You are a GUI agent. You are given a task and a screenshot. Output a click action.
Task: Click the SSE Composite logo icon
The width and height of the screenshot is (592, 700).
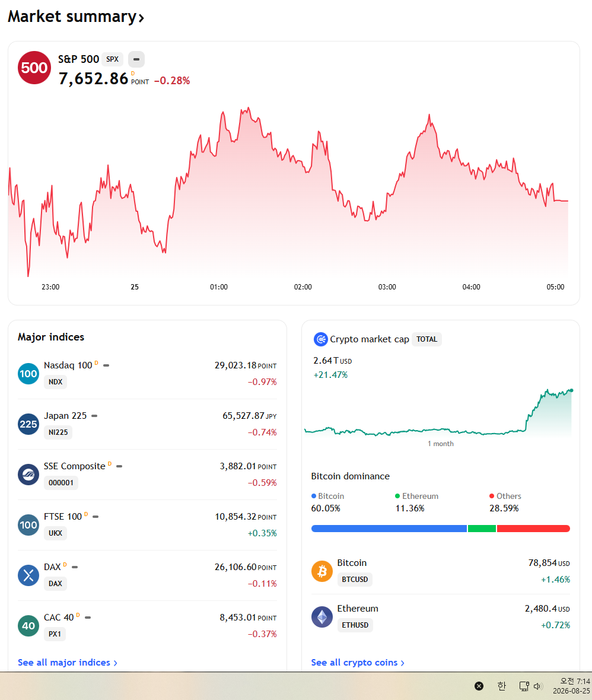[x=28, y=475]
